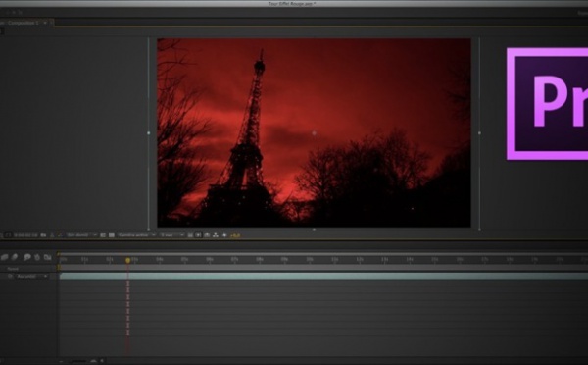
Task: Select the teal layer duration bar
Action: tap(323, 276)
